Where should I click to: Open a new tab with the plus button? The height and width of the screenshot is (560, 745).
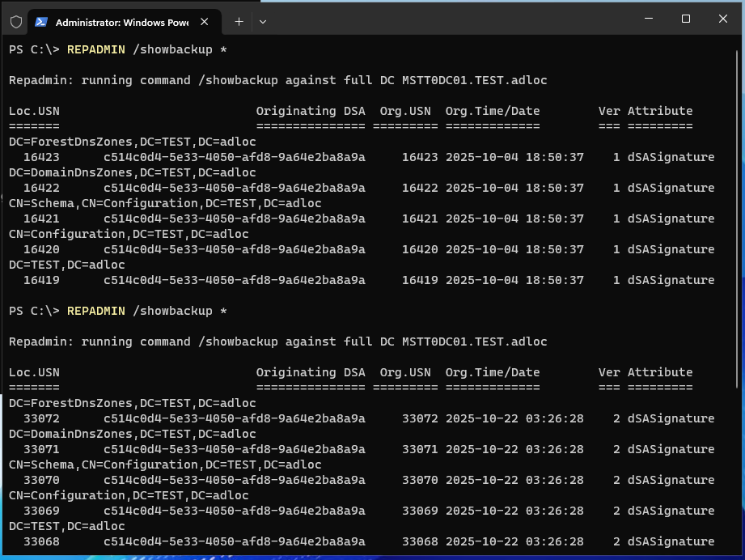(x=239, y=22)
